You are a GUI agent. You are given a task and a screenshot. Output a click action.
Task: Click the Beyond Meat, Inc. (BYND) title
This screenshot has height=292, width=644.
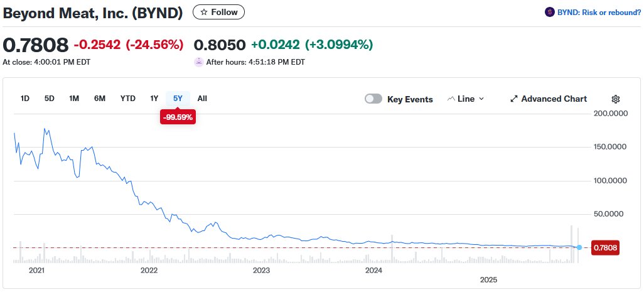tap(93, 13)
